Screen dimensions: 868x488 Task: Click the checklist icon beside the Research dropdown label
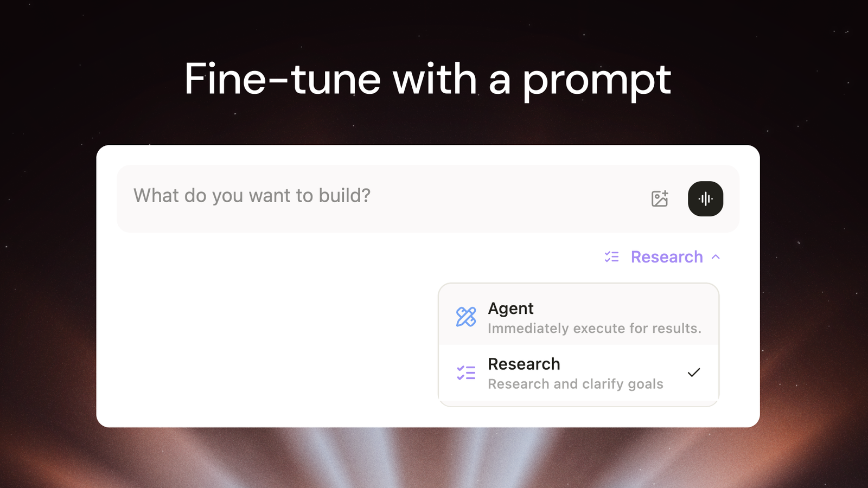[612, 257]
